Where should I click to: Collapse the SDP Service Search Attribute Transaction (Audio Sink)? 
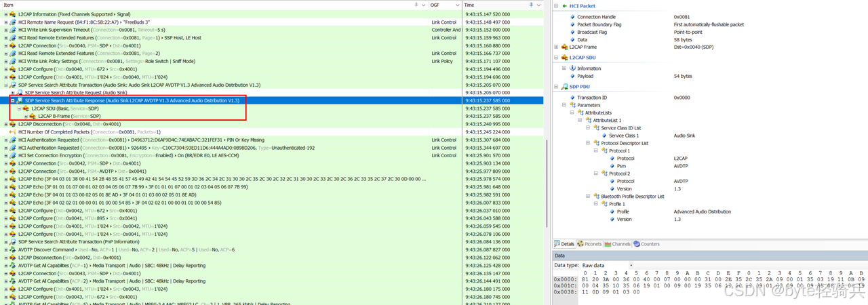[6, 85]
